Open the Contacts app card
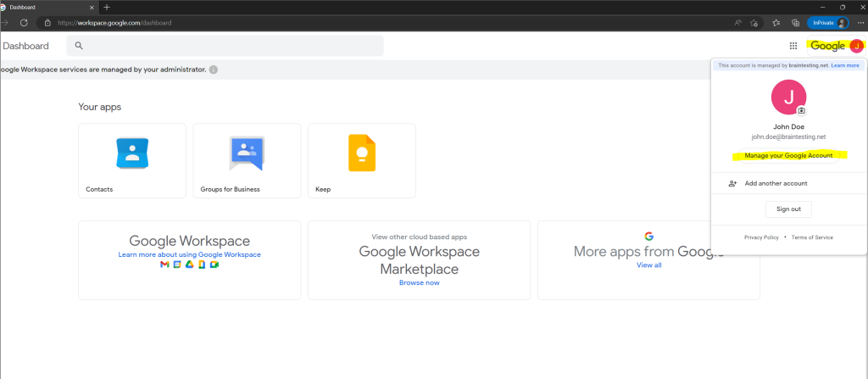Viewport: 868px width, 379px height. (x=132, y=161)
